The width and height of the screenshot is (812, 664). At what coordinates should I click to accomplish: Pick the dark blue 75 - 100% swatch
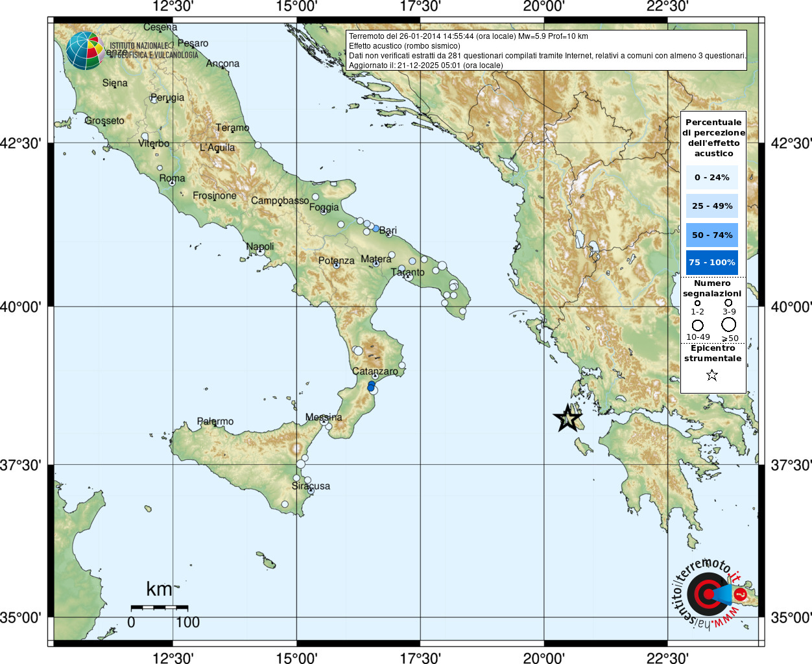[712, 262]
